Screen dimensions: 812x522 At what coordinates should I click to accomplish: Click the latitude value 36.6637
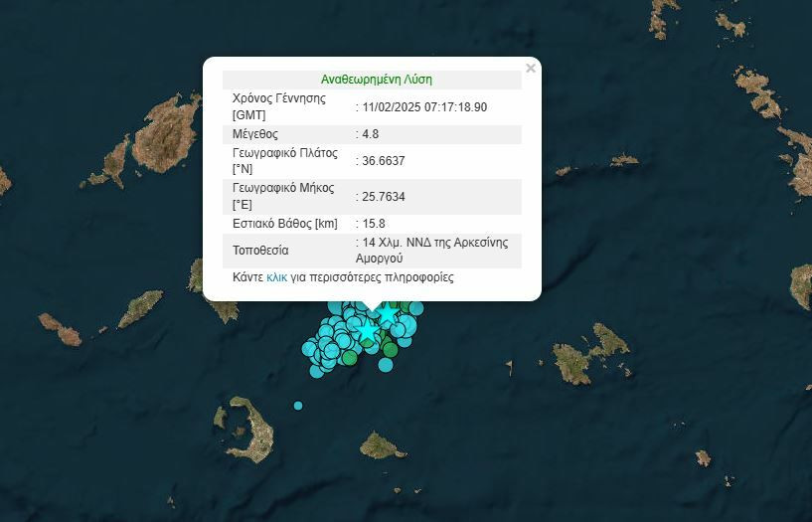383,160
